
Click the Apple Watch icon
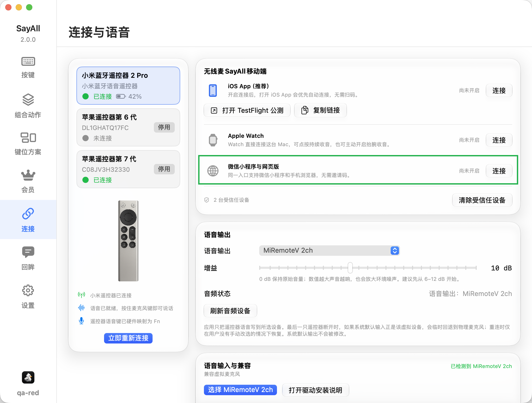point(213,140)
